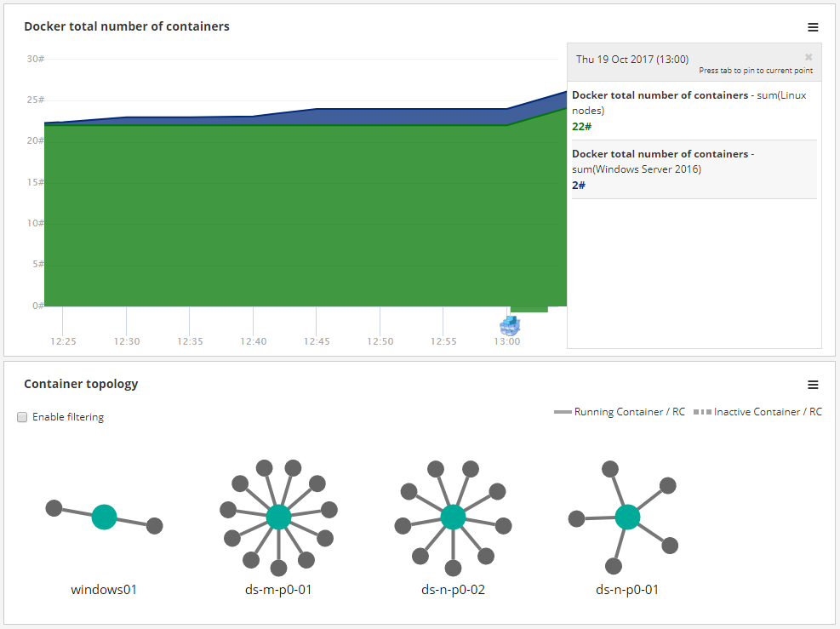Close the chart tooltip with the X

coord(809,57)
